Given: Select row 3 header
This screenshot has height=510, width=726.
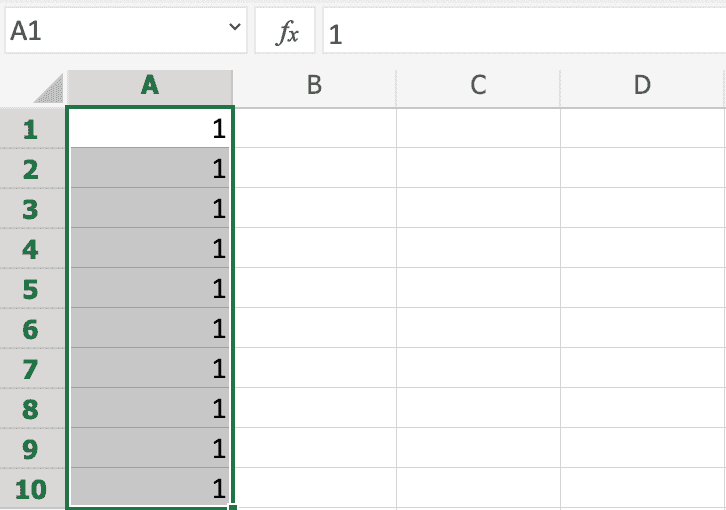Looking at the screenshot, I should click(x=31, y=209).
